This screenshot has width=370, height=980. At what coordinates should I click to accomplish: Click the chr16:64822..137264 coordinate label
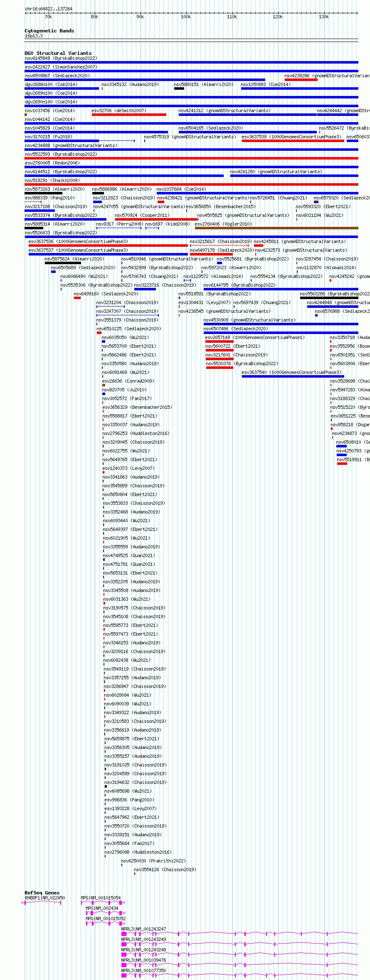pyautogui.click(x=49, y=9)
